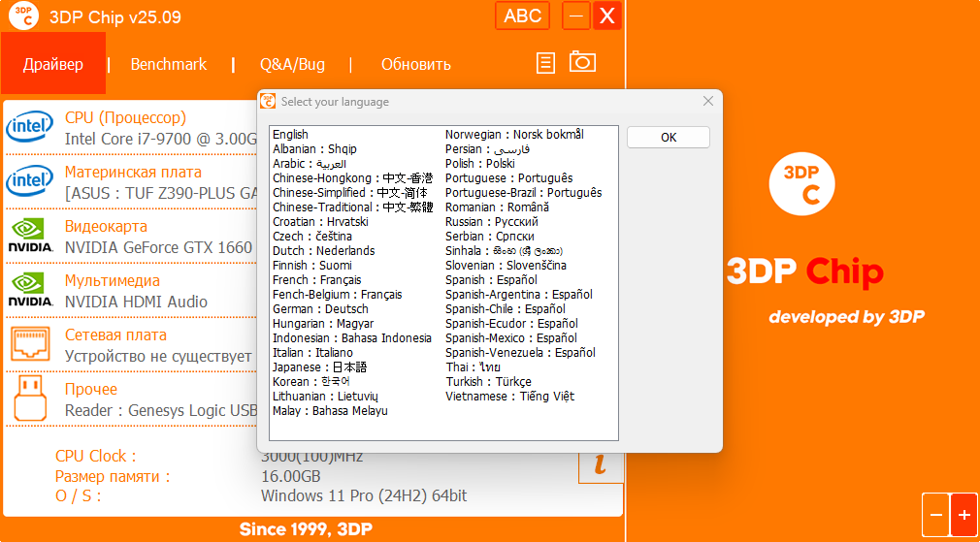
Task: Select Norwegian : Norsk bokmål
Action: [x=514, y=134]
